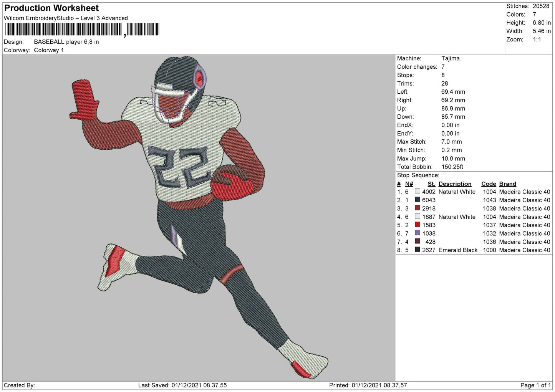Select the 'Colorway 1' value
This screenshot has width=555, height=392.
(49, 50)
